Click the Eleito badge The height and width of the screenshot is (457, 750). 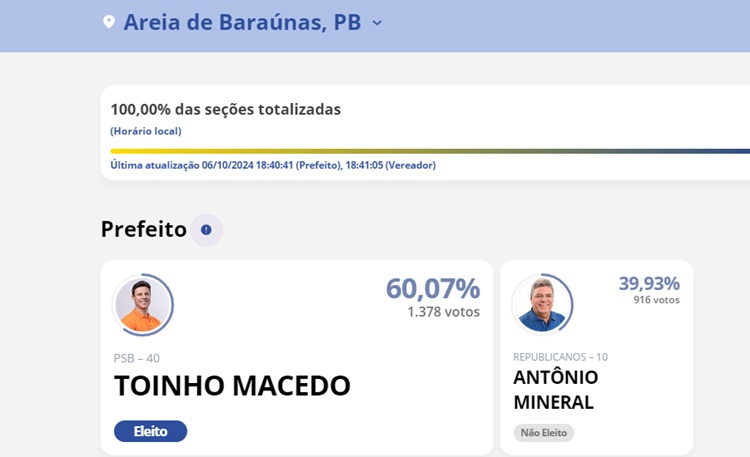coord(150,431)
